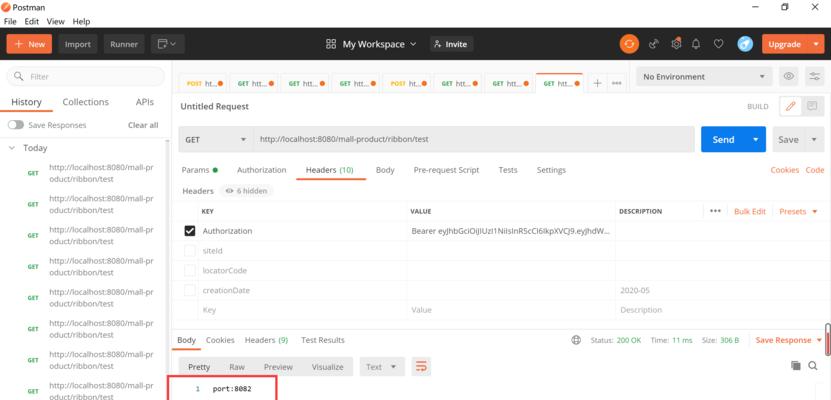Toggle the wrap lines icon in response
Viewport: 831px width, 400px height.
coord(421,367)
